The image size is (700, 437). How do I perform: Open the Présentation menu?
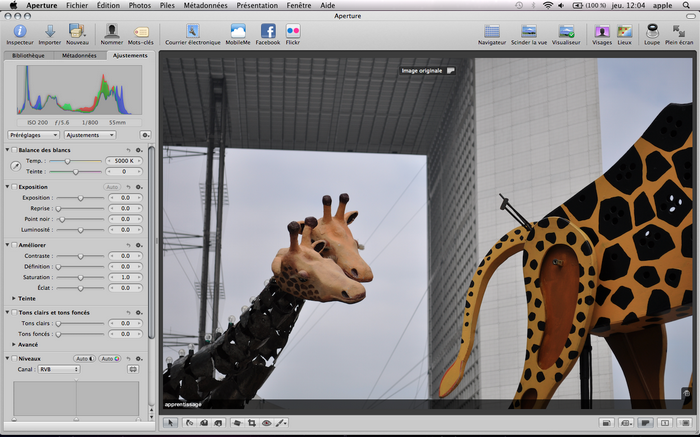pos(257,5)
